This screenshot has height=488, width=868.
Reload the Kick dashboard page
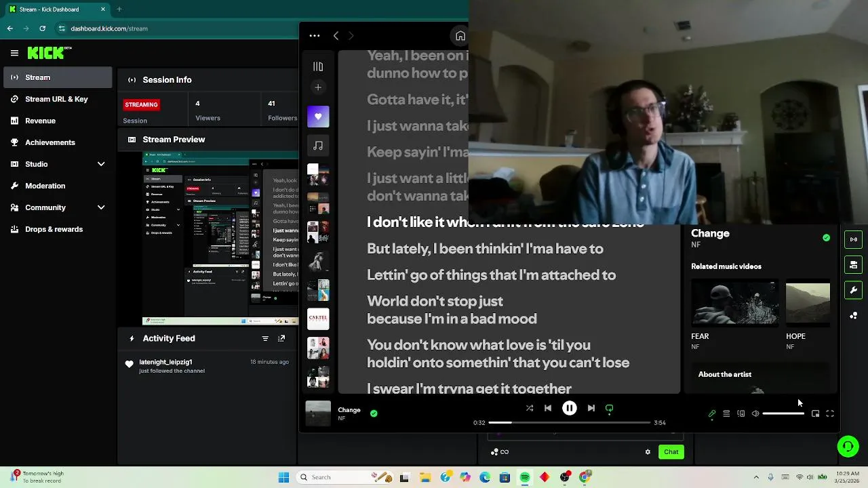[x=42, y=28]
